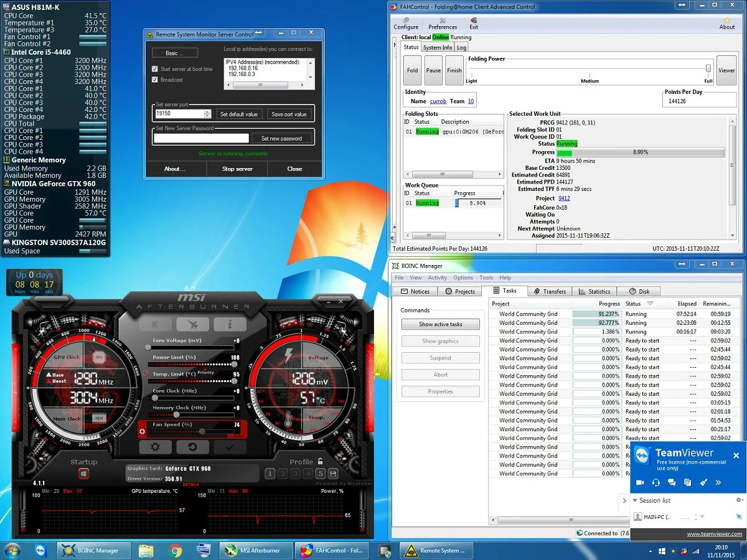Open FAHControl Viewer button
Viewport: 747px width, 560px height.
tap(726, 70)
